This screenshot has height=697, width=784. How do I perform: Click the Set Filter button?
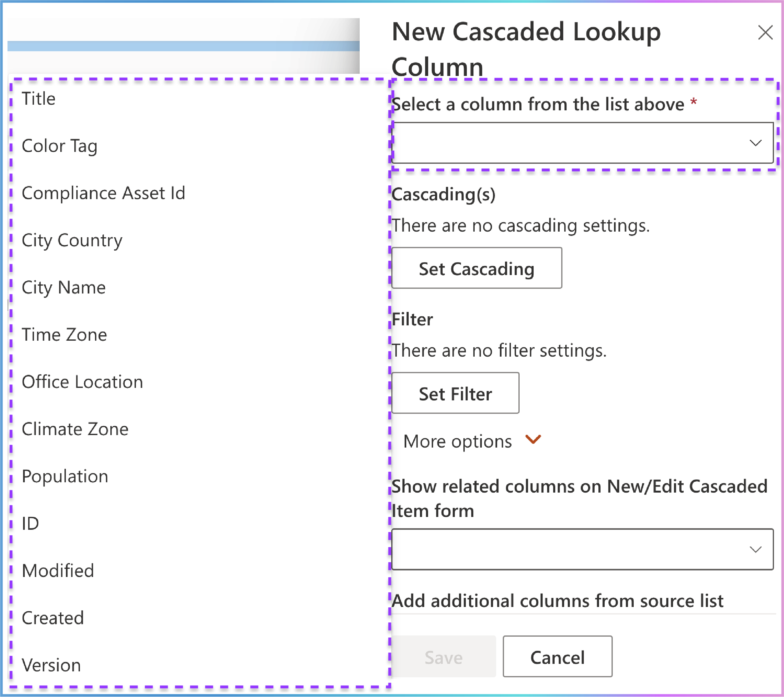(x=455, y=393)
